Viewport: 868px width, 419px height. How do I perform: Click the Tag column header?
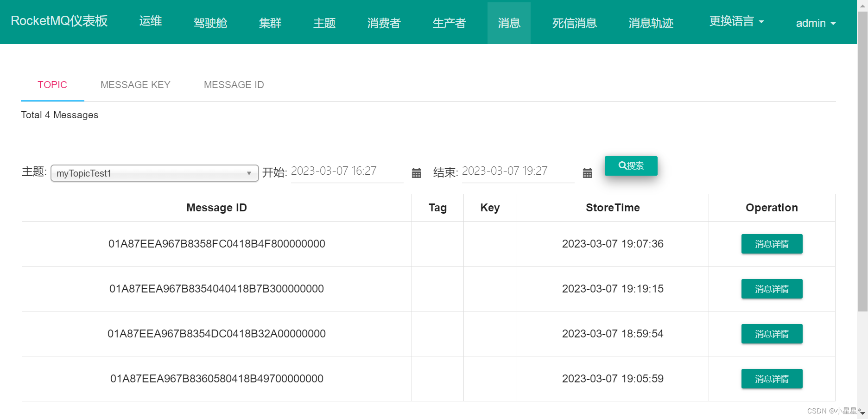click(438, 208)
